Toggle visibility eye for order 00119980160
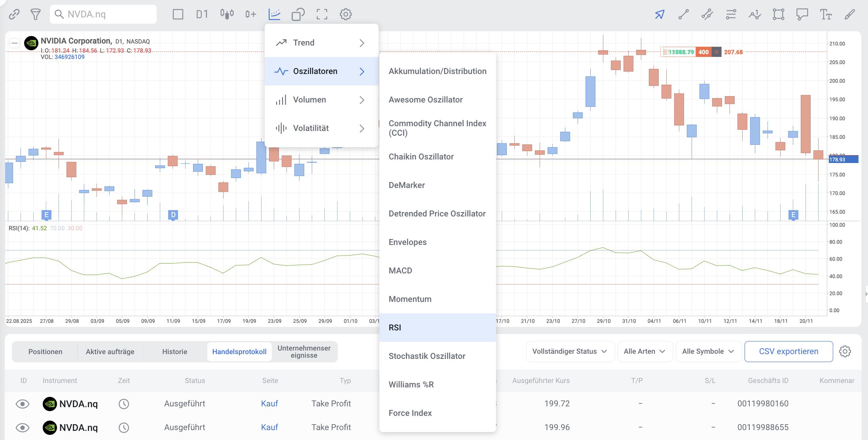Viewport: 868px width, 440px height. [23, 404]
